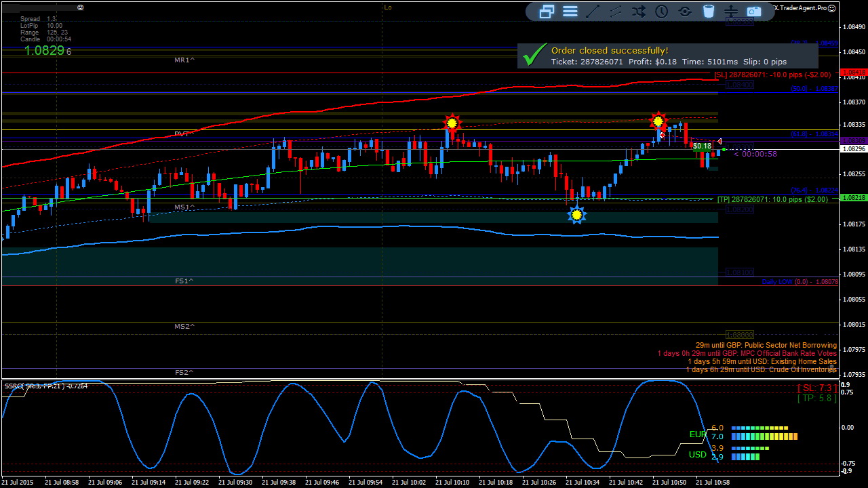This screenshot has width=868, height=488.
Task: Toggle the eye visibility icon
Action: click(685, 11)
